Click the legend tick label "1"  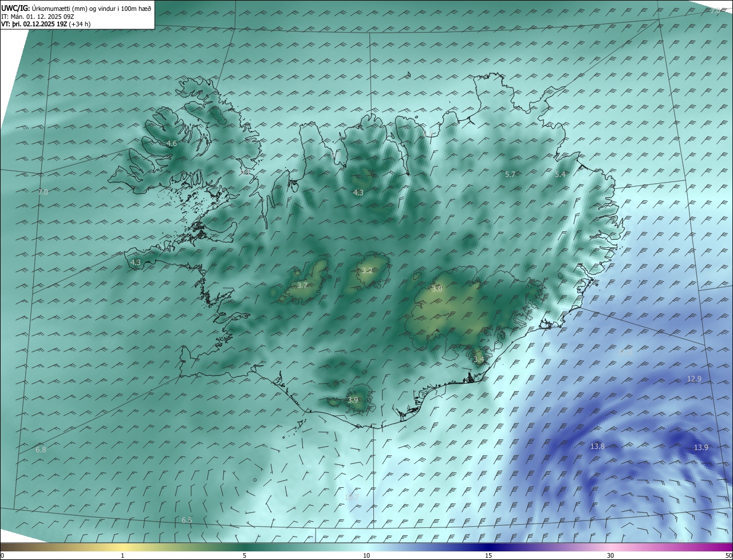pos(123,556)
